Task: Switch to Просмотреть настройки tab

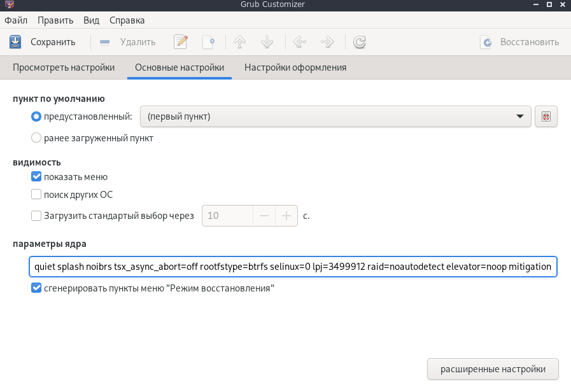Action: (64, 67)
